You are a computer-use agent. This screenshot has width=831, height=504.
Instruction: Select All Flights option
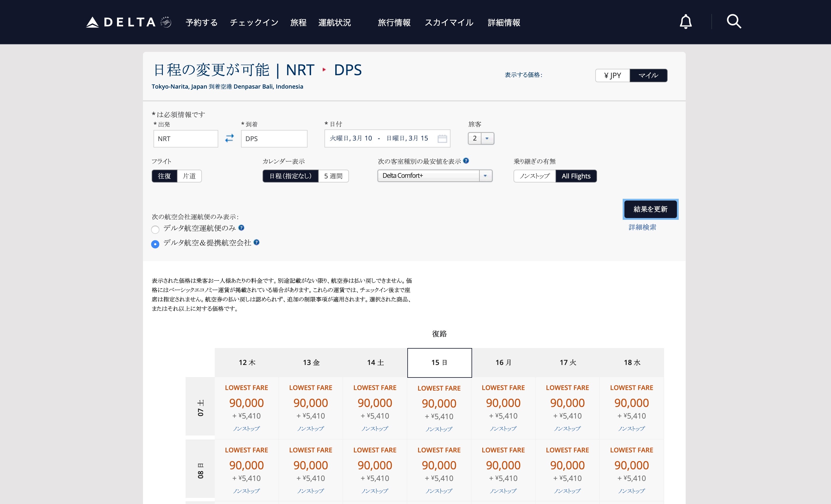(x=576, y=176)
